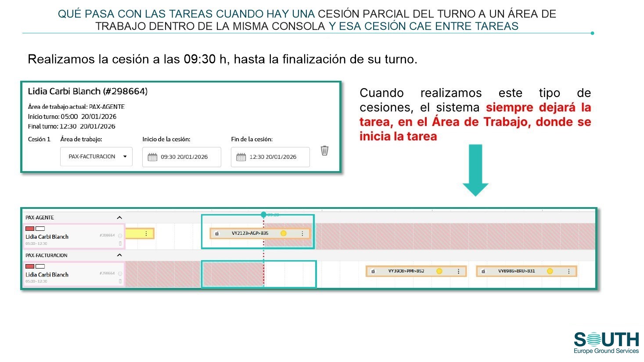The height and width of the screenshot is (362, 644).
Task: Open calendar icon in Fin de la cesión
Action: [x=241, y=157]
